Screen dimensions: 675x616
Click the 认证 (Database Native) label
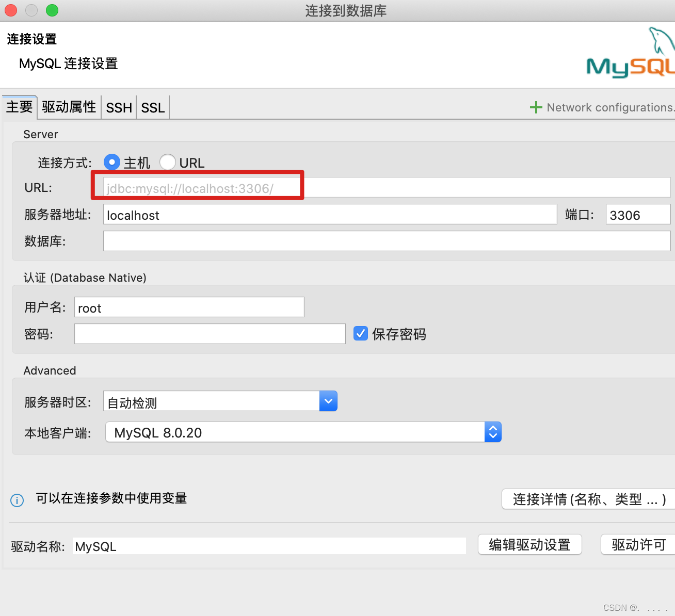(x=85, y=278)
